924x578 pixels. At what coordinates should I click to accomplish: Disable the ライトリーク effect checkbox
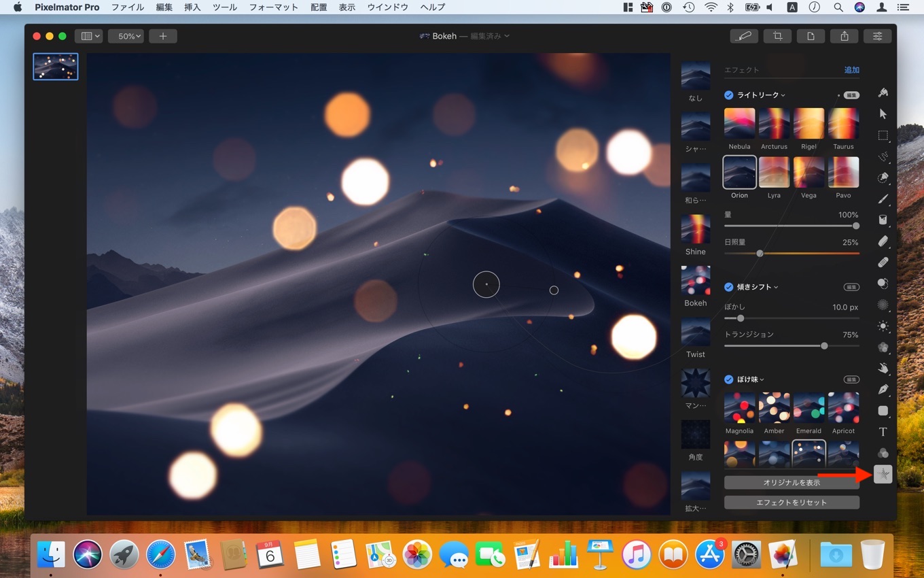[x=729, y=95]
